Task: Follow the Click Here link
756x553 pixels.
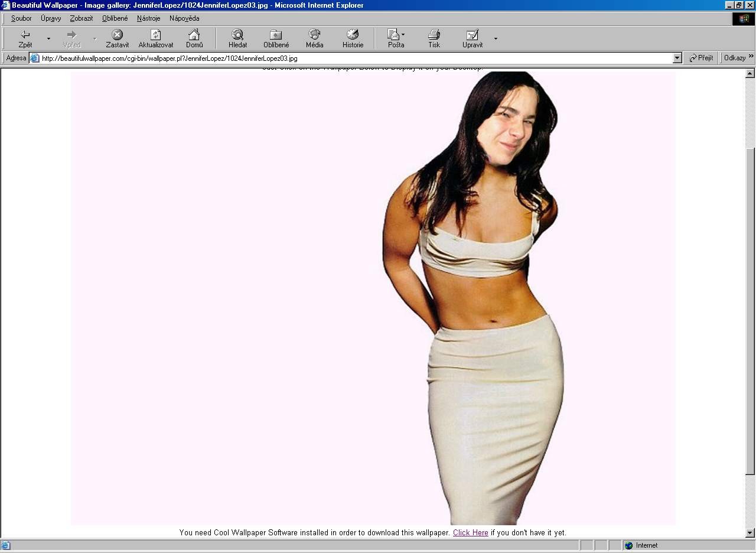Action: pos(471,532)
